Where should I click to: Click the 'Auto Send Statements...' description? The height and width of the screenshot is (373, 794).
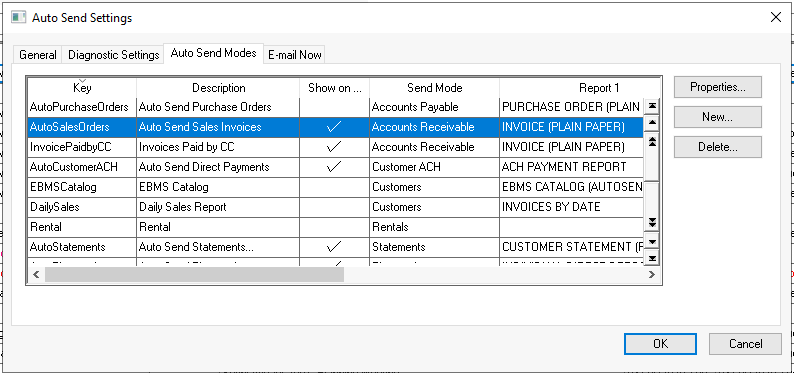click(x=218, y=247)
